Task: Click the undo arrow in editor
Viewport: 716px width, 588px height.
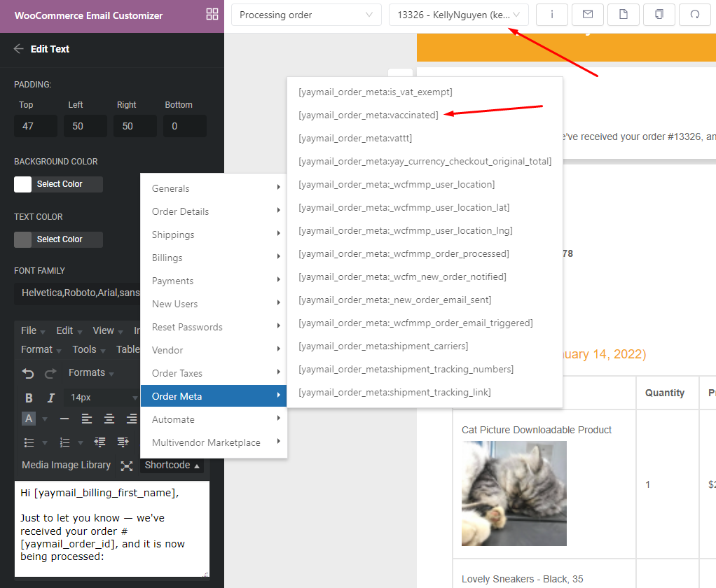Action: (x=28, y=373)
